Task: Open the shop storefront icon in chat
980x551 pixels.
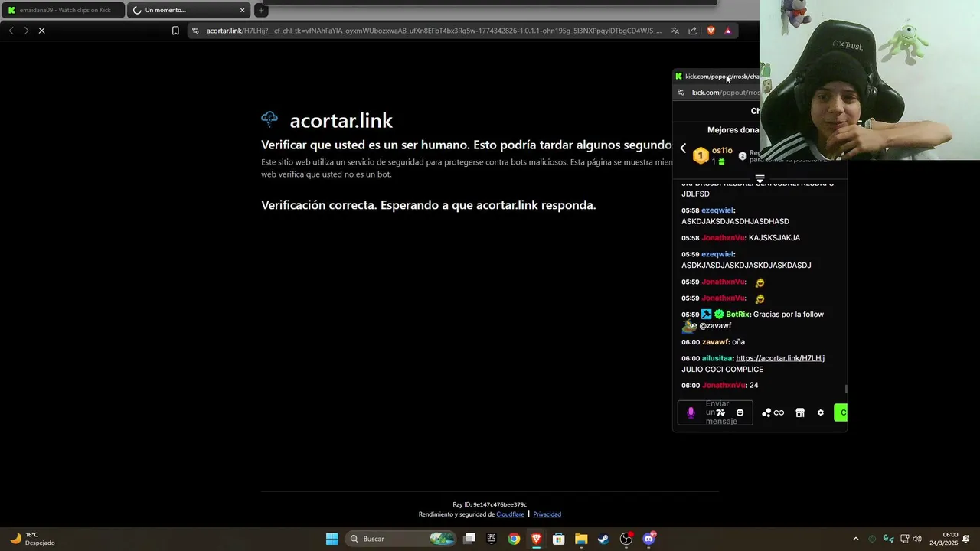Action: (x=800, y=412)
